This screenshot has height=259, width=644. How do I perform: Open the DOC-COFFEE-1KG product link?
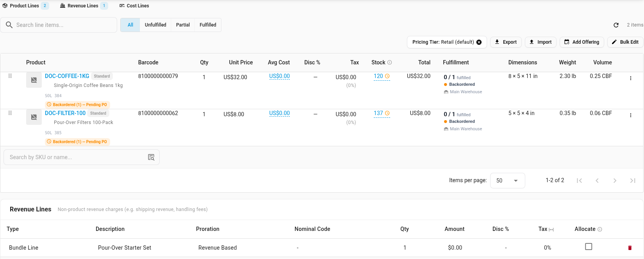pos(67,76)
